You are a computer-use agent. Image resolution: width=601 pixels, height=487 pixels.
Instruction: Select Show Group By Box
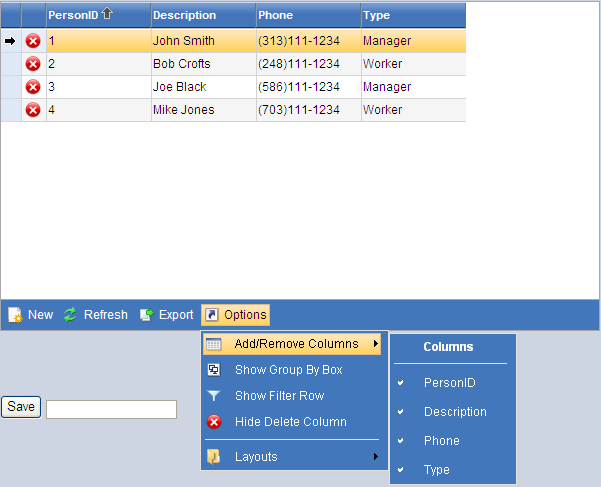(x=288, y=370)
